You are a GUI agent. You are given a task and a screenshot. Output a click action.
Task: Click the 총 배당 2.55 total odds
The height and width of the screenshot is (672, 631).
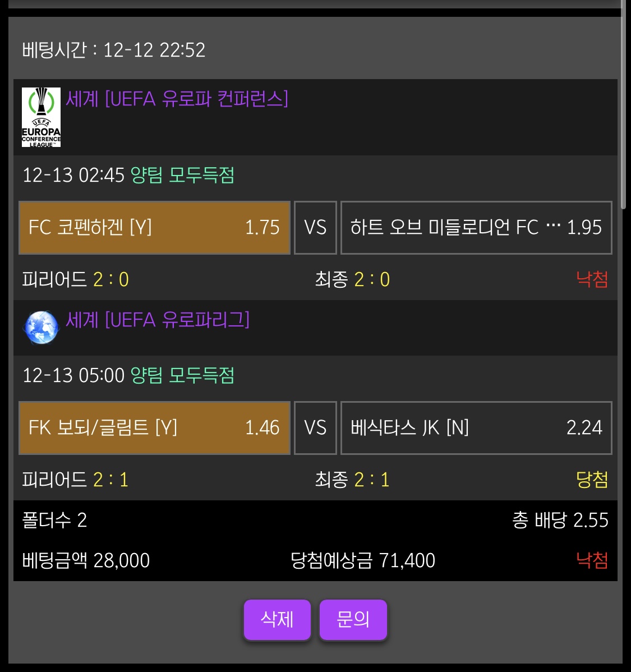[x=560, y=521]
